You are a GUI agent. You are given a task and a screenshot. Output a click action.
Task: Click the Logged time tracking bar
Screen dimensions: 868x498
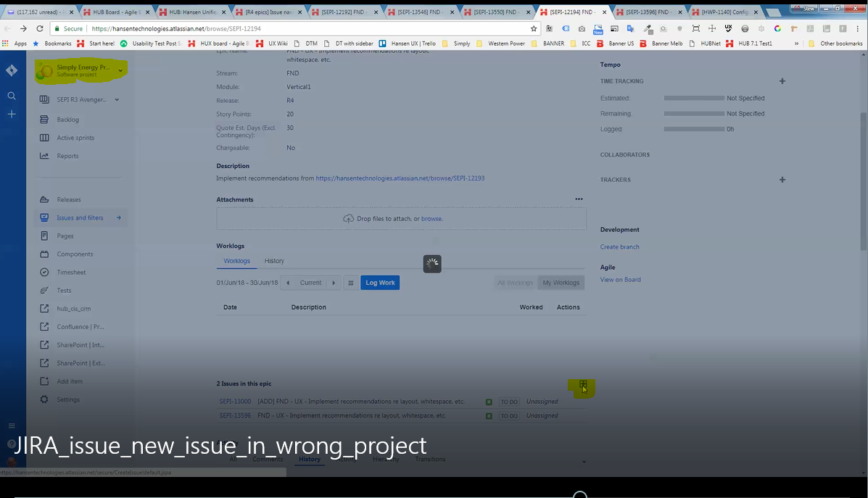pos(694,129)
